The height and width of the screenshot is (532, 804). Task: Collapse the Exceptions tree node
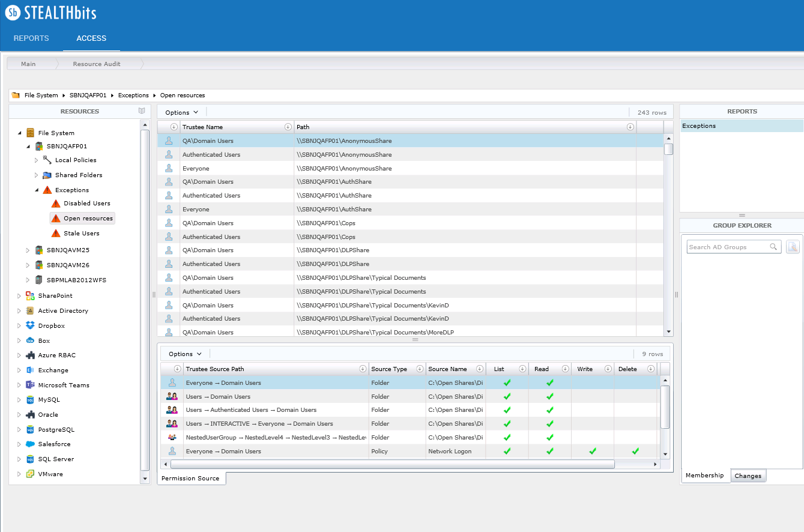[36, 190]
